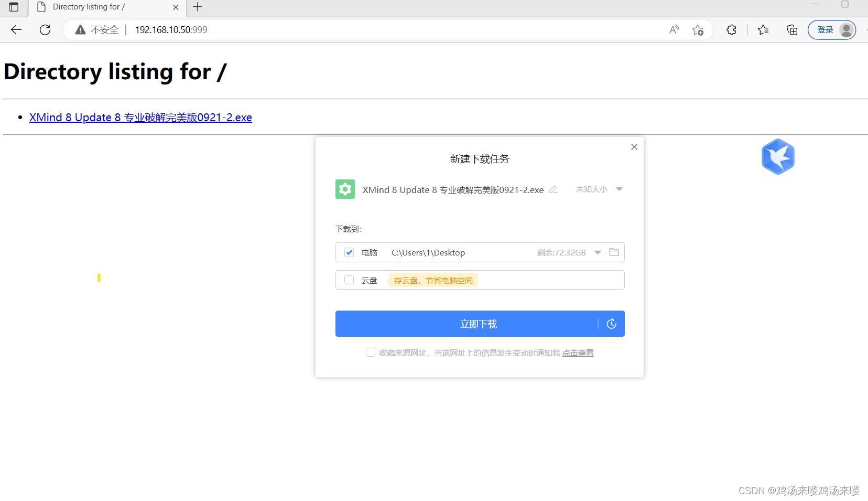Click the 未知大小 size text

592,189
